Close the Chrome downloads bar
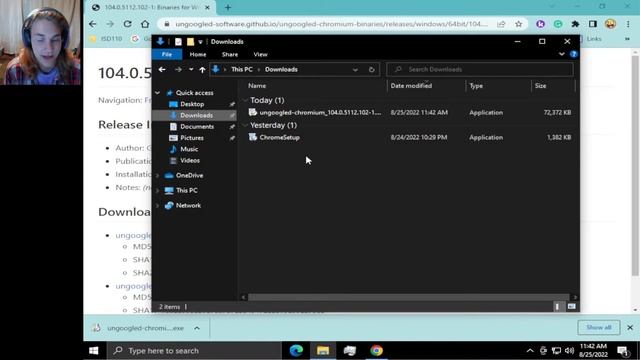 coord(630,328)
